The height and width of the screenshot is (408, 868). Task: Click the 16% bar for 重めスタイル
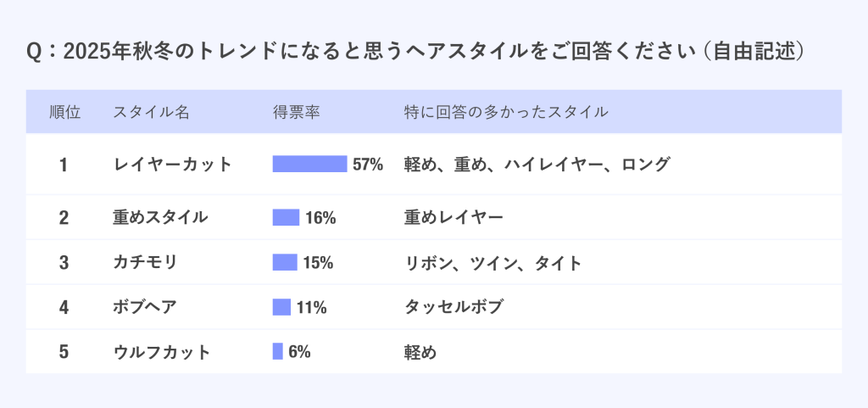pos(286,217)
